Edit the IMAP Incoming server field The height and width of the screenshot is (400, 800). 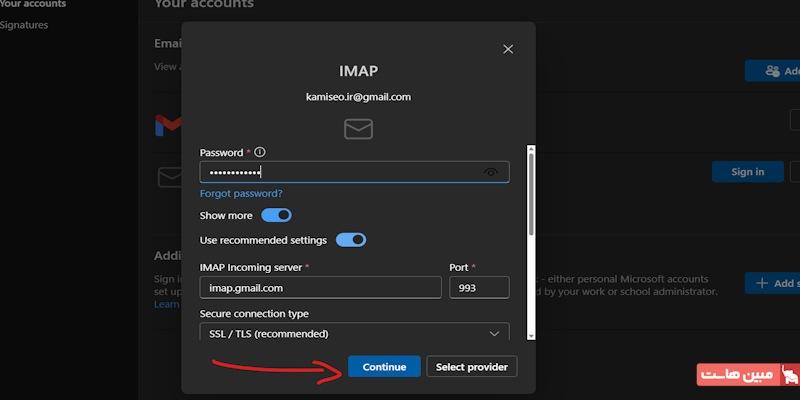click(x=320, y=288)
